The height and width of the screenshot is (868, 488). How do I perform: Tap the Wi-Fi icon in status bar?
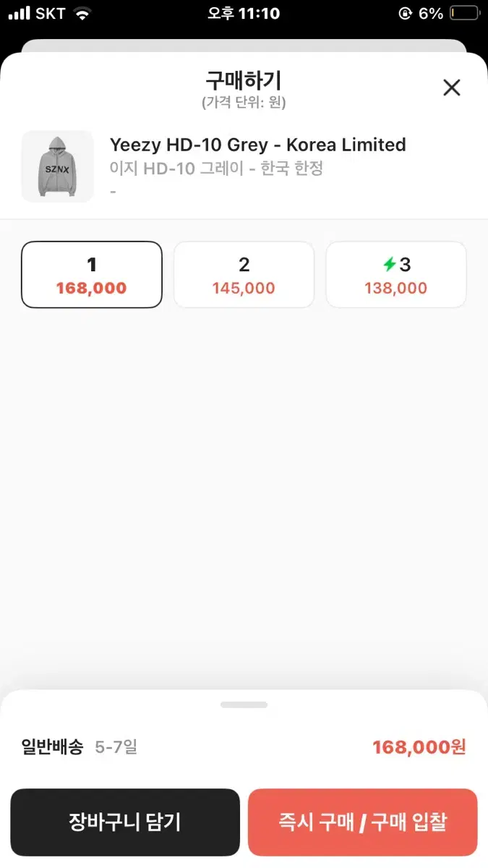coord(83,14)
